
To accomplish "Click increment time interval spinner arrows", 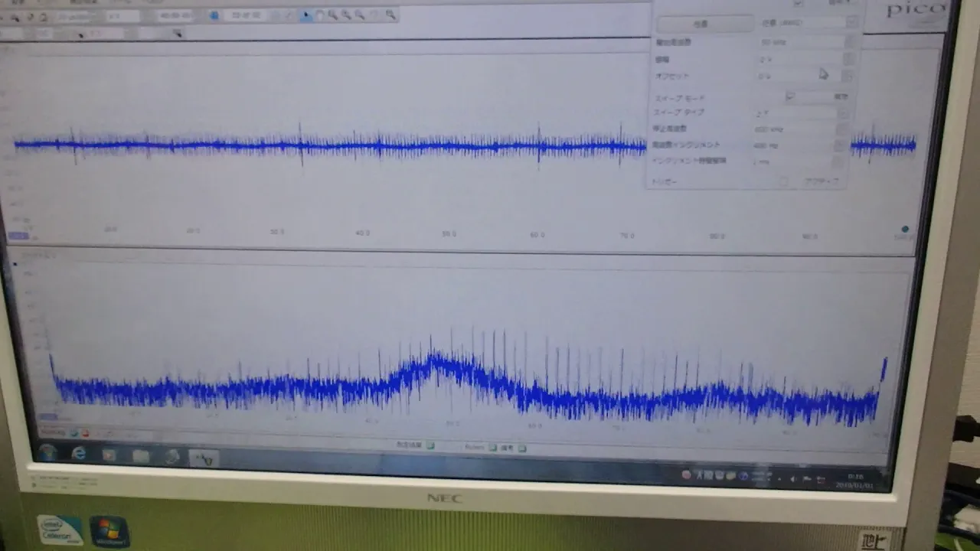I will (x=838, y=161).
